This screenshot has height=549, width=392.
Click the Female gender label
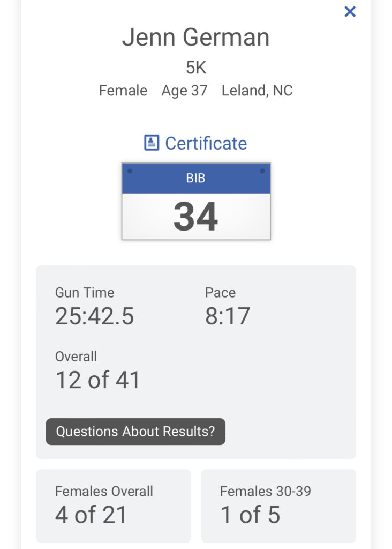click(x=123, y=90)
